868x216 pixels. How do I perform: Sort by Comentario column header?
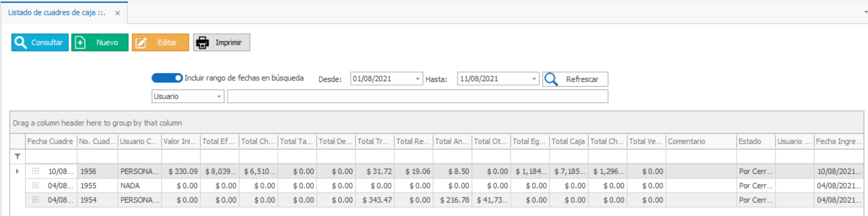(701, 141)
